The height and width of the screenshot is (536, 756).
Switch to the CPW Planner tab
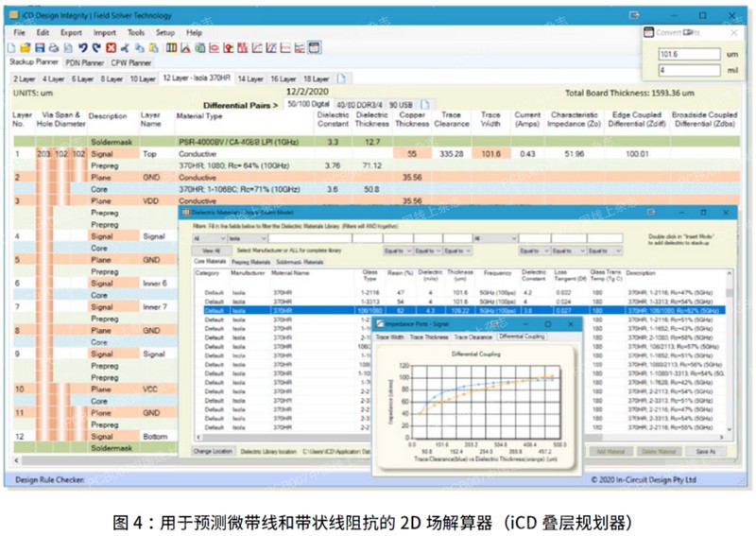(130, 62)
